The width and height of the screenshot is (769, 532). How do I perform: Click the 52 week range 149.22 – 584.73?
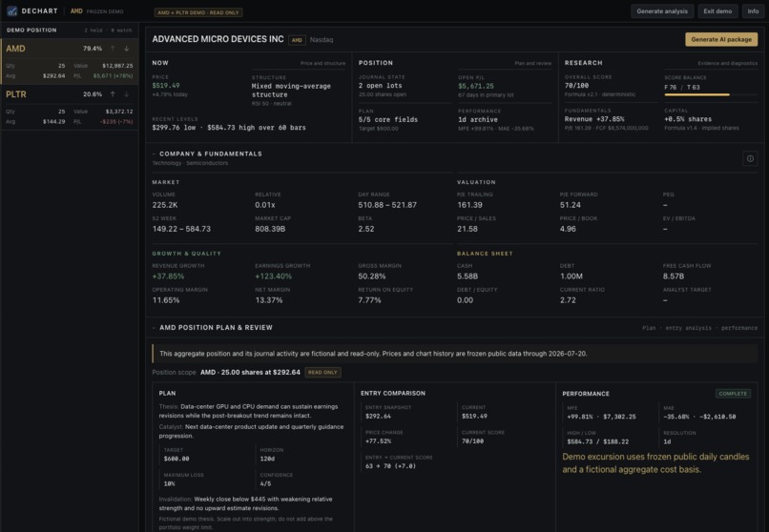pyautogui.click(x=181, y=229)
